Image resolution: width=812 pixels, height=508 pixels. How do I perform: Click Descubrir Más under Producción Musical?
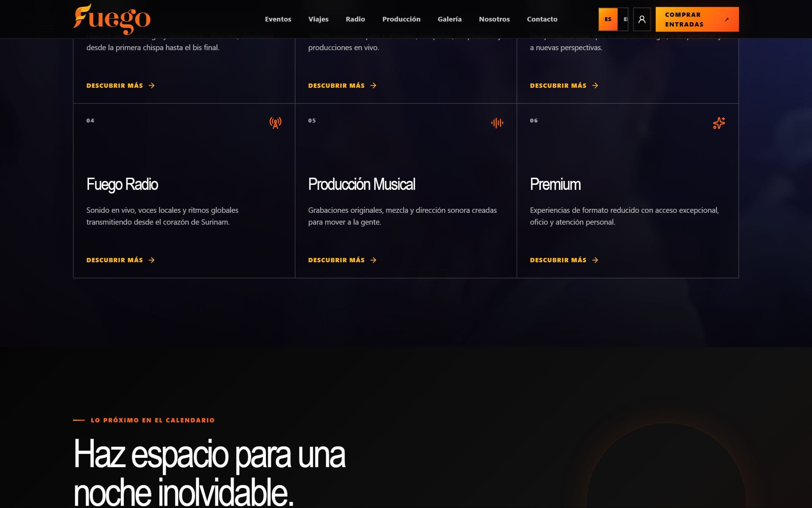click(342, 260)
